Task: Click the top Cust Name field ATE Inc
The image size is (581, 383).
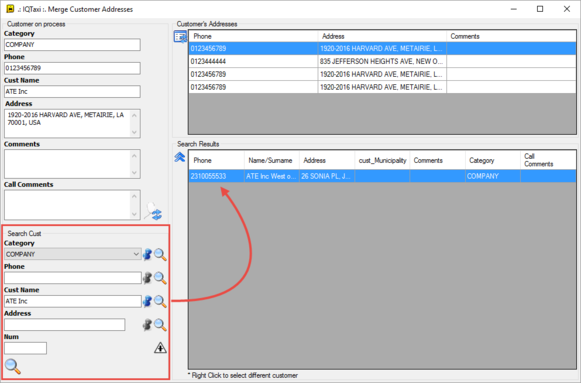Action: 72,91
